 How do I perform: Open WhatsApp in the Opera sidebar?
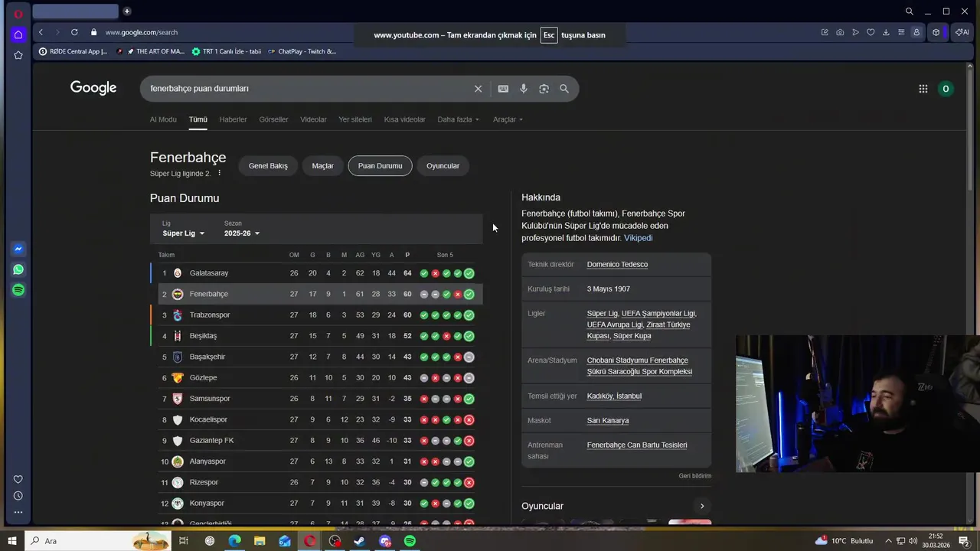point(18,269)
